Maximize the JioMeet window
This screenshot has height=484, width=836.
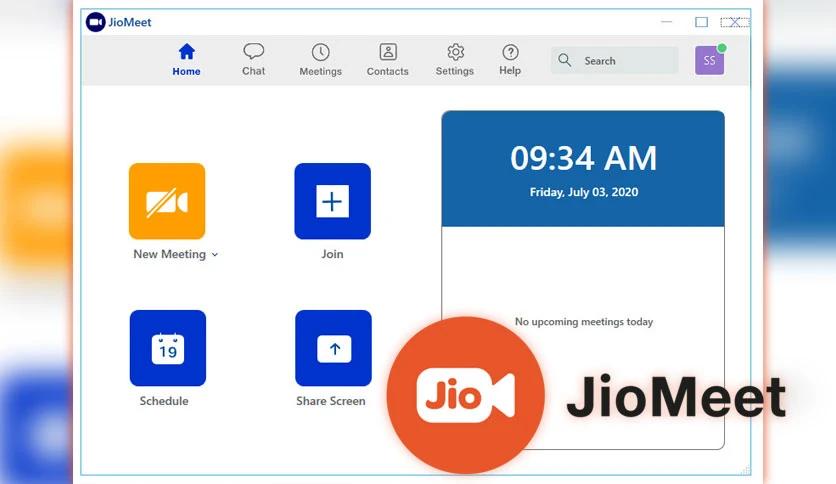(x=702, y=22)
